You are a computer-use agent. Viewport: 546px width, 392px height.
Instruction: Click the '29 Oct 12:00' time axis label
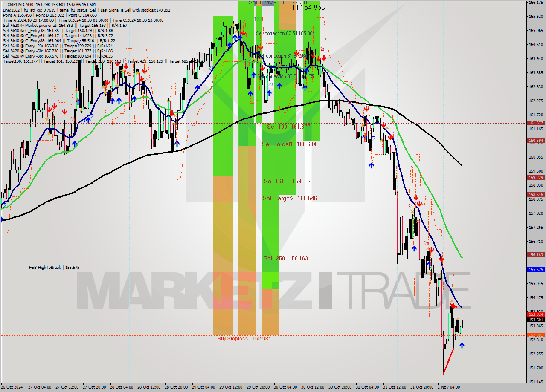point(231,387)
